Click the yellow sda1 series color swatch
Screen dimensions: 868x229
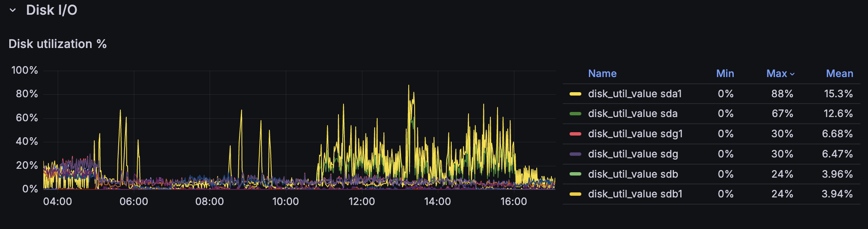(575, 94)
